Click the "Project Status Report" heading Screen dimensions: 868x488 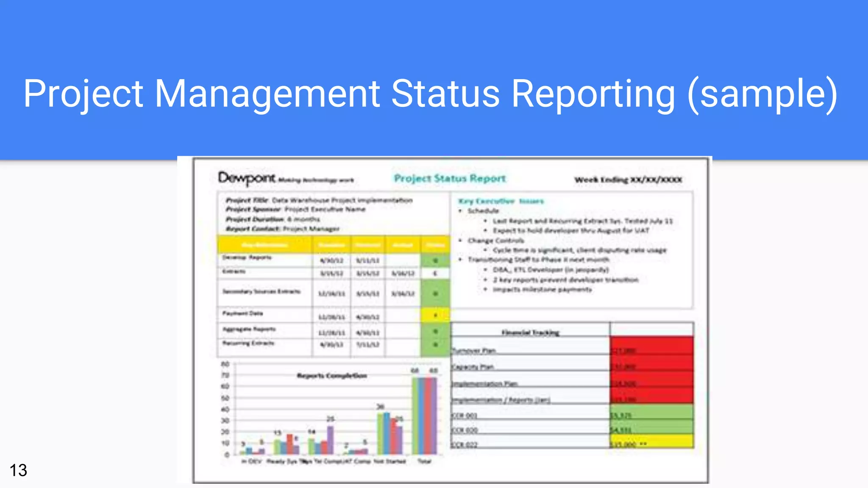pyautogui.click(x=450, y=178)
